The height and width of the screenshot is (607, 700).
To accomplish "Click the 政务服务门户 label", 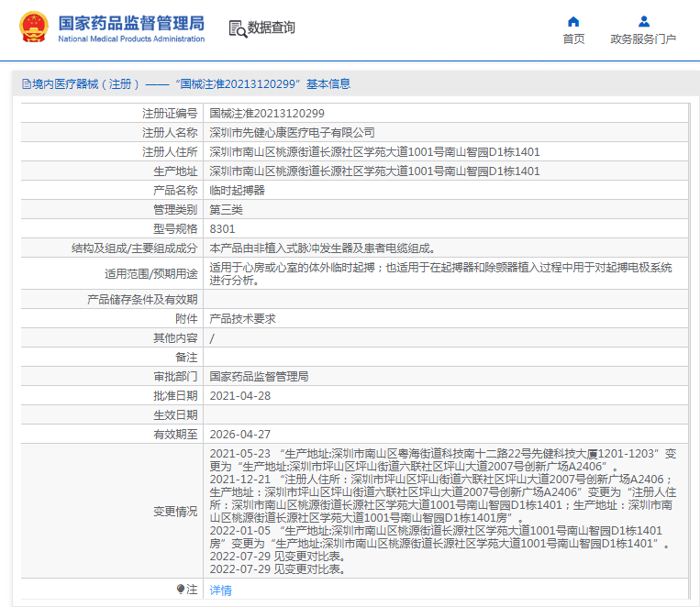I will (x=643, y=39).
